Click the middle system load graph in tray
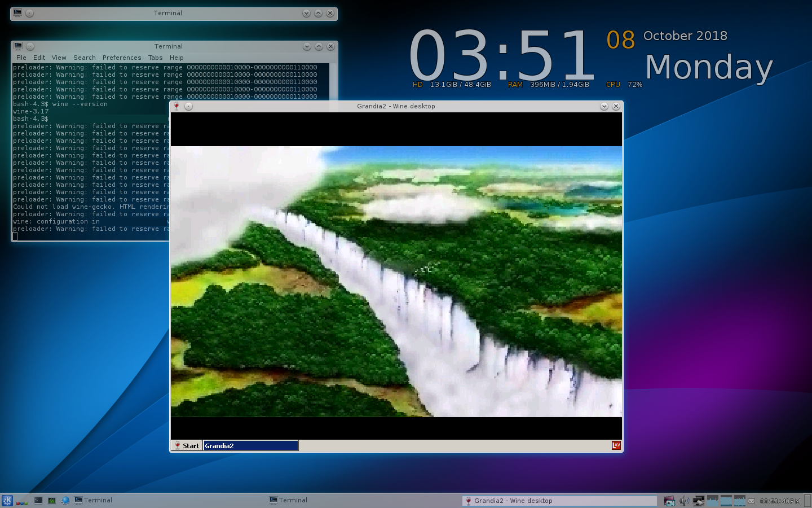This screenshot has width=812, height=508. 726,501
